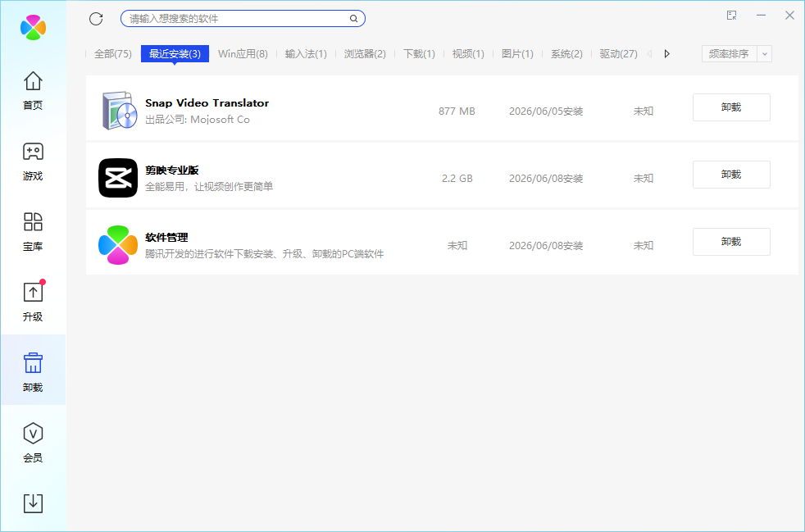Switch to the 最近安装(3) tab
The width and height of the screenshot is (805, 532).
(175, 53)
